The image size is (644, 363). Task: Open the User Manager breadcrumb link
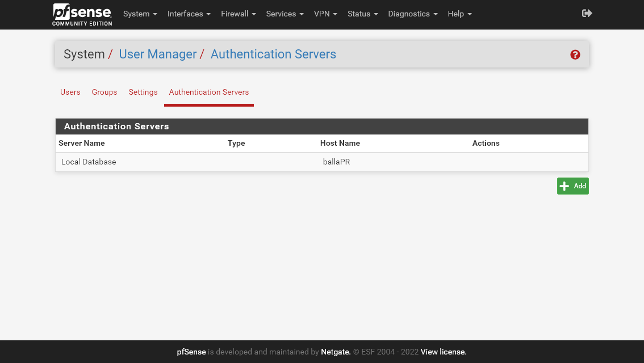click(x=158, y=54)
